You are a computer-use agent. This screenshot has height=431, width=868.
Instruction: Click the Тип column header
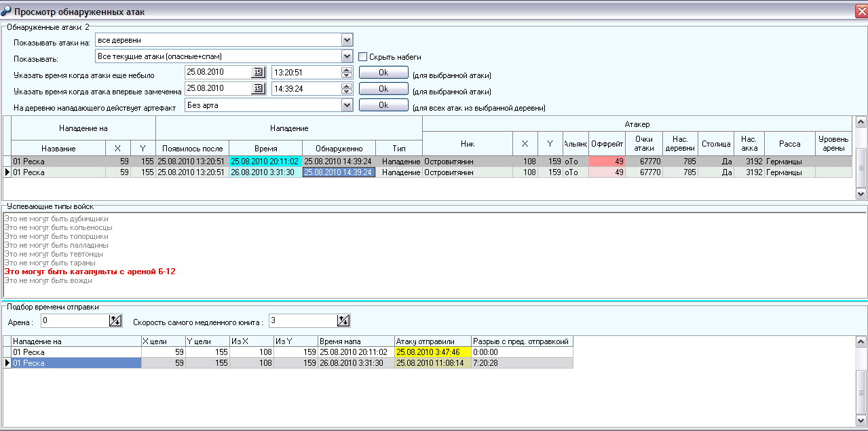399,148
